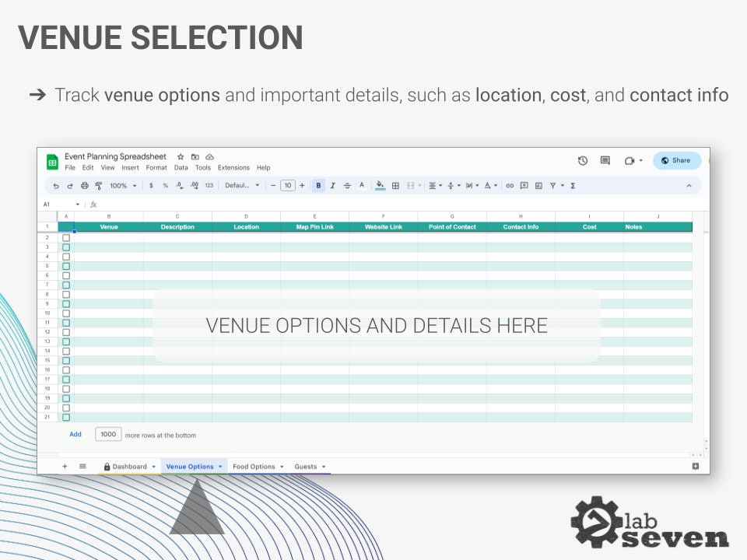Open the zoom 100% dropdown
The height and width of the screenshot is (560, 747).
coord(124,186)
